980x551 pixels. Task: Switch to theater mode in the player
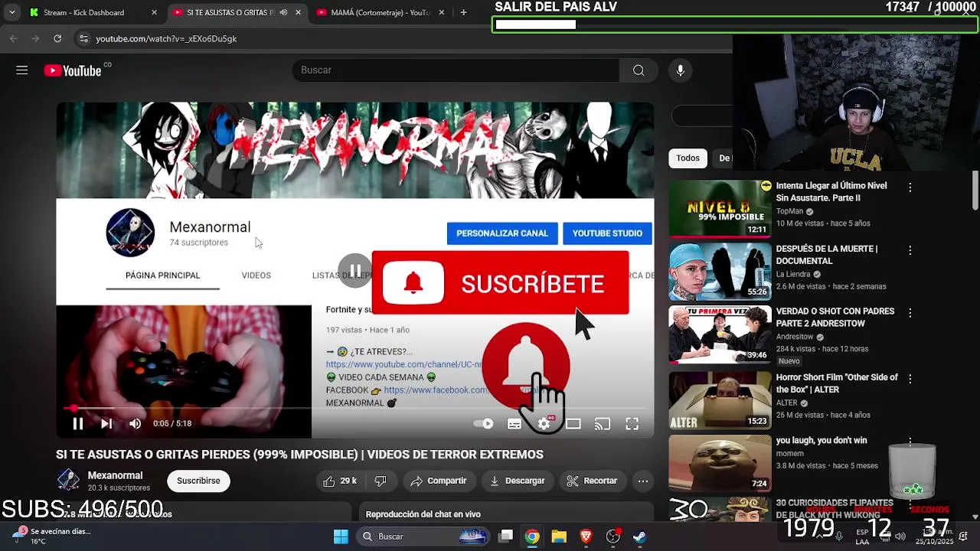pos(573,423)
